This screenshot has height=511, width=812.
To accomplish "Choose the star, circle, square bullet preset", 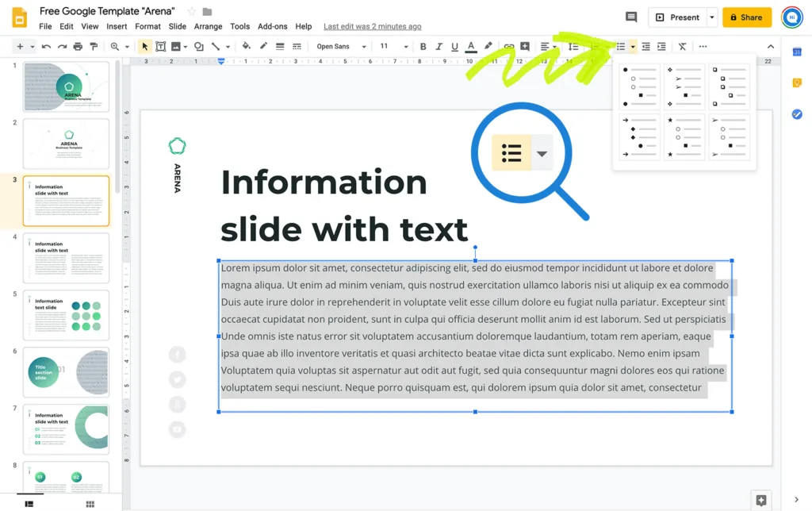I will (x=684, y=136).
